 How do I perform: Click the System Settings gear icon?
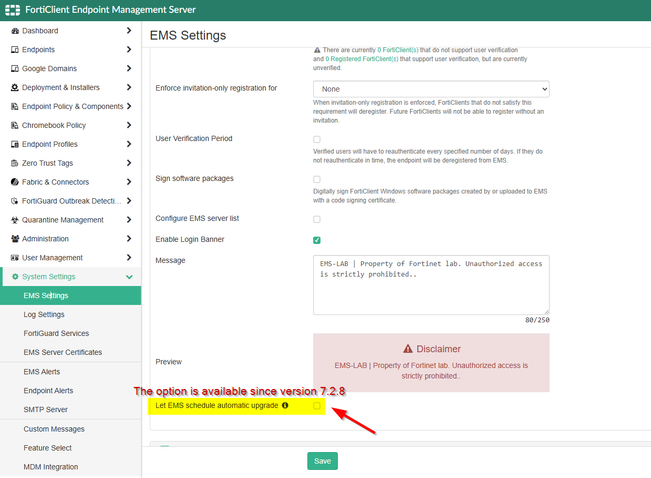(x=15, y=277)
